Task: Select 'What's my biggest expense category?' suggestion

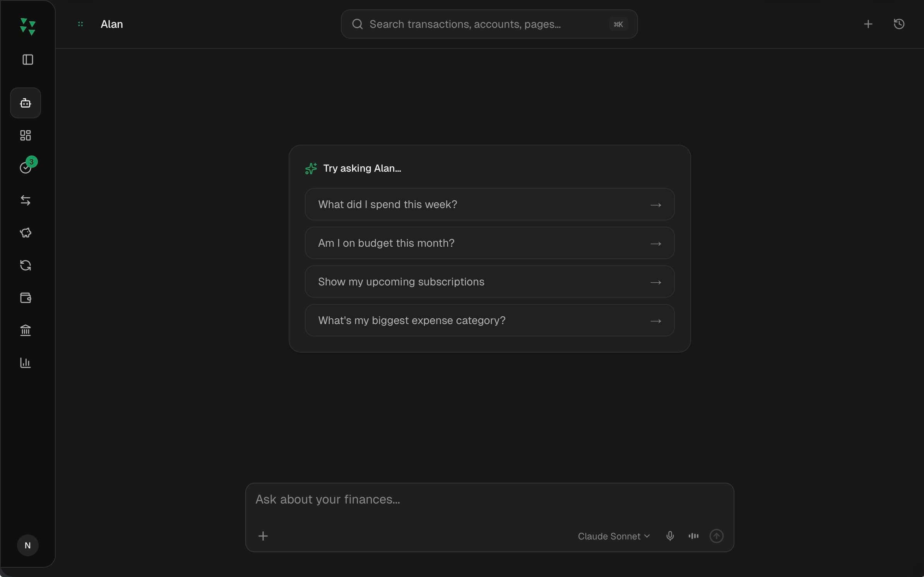Action: (x=489, y=320)
